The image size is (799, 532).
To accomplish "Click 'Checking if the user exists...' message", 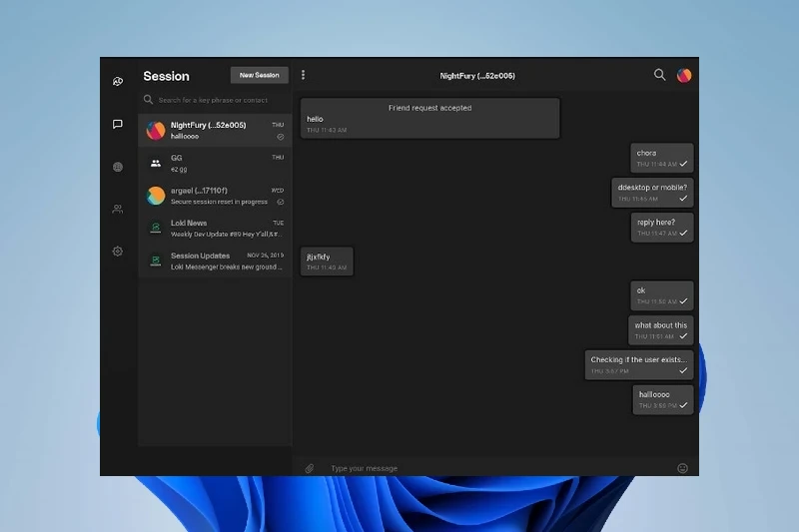I will tap(639, 364).
